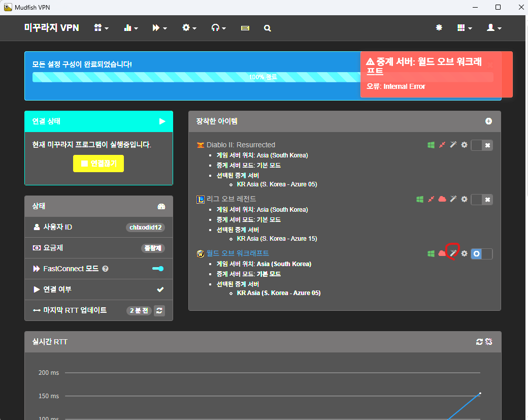Click the add item plus icon in 장착한 아이템

488,121
